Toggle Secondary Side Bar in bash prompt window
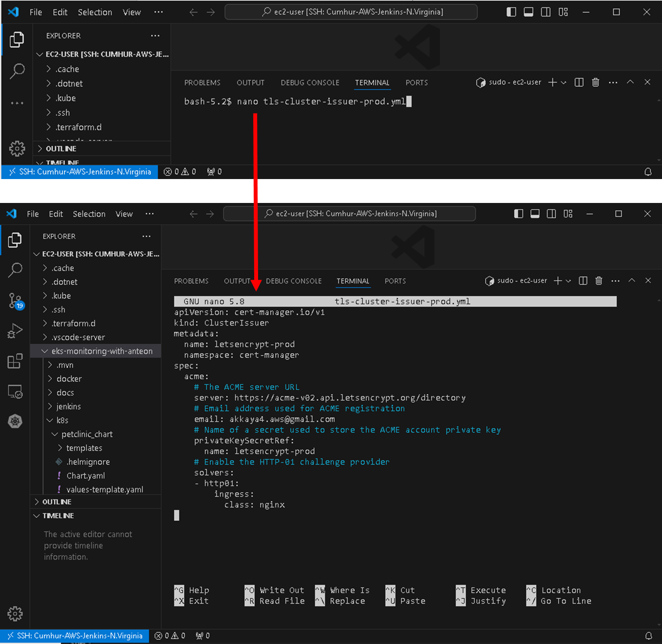Image resolution: width=662 pixels, height=644 pixels. (x=546, y=12)
